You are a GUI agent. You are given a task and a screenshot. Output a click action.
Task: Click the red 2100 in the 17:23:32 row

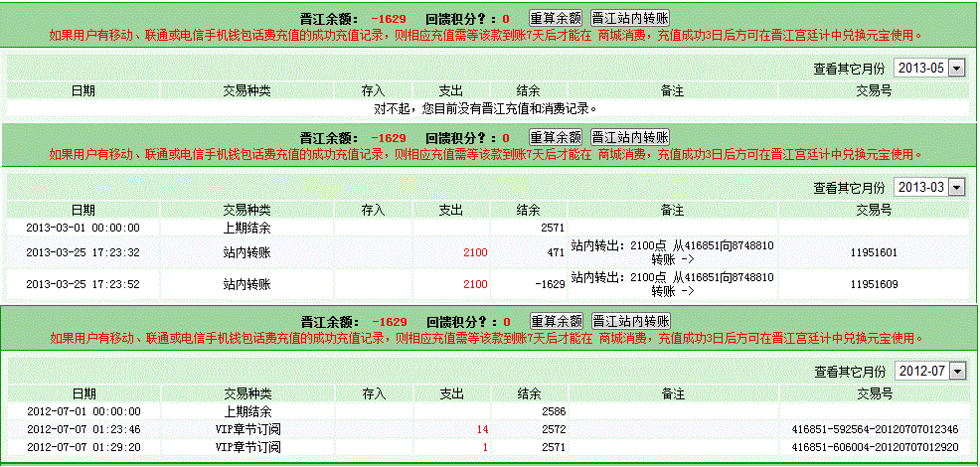coord(475,252)
